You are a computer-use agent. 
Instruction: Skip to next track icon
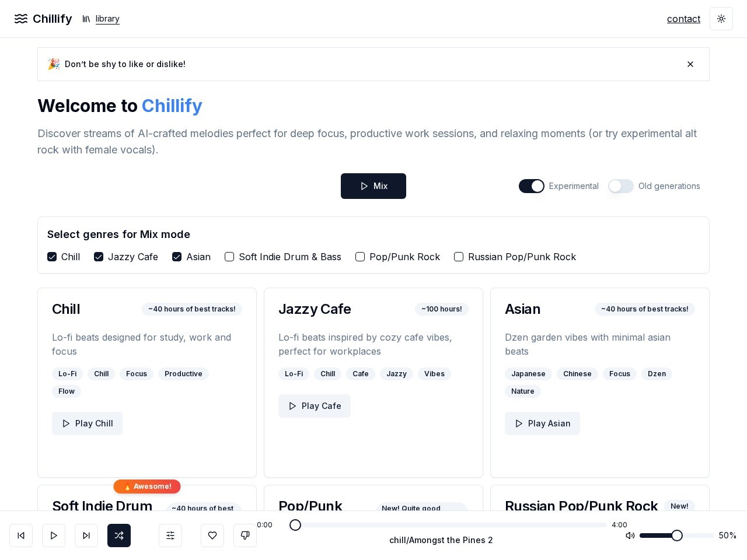pos(86,535)
